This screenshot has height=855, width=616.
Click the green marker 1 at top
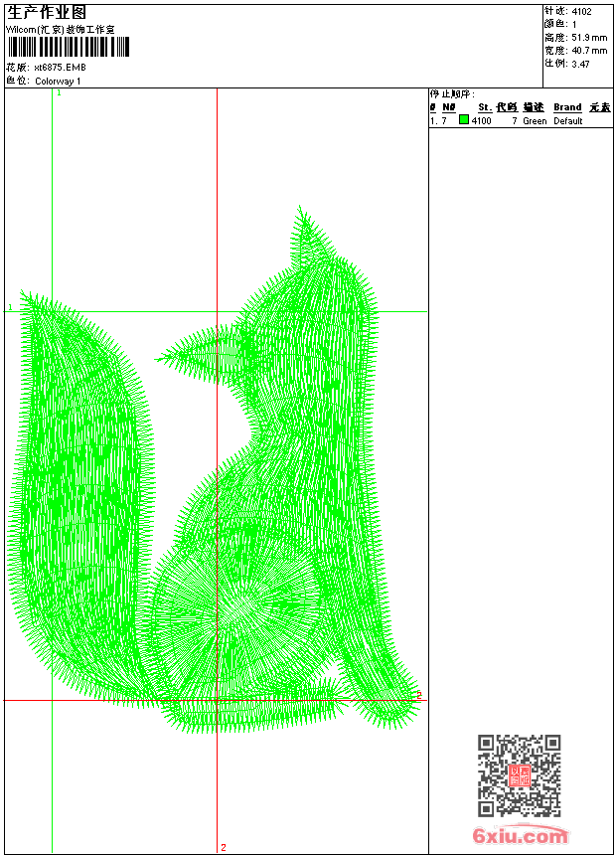pos(59,93)
